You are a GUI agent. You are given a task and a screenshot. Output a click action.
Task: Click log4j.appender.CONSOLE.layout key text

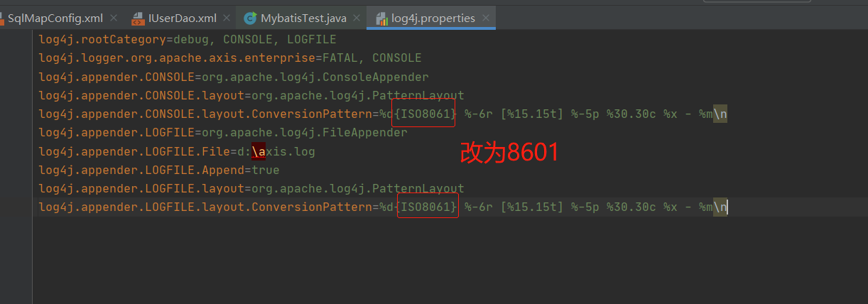click(x=141, y=95)
